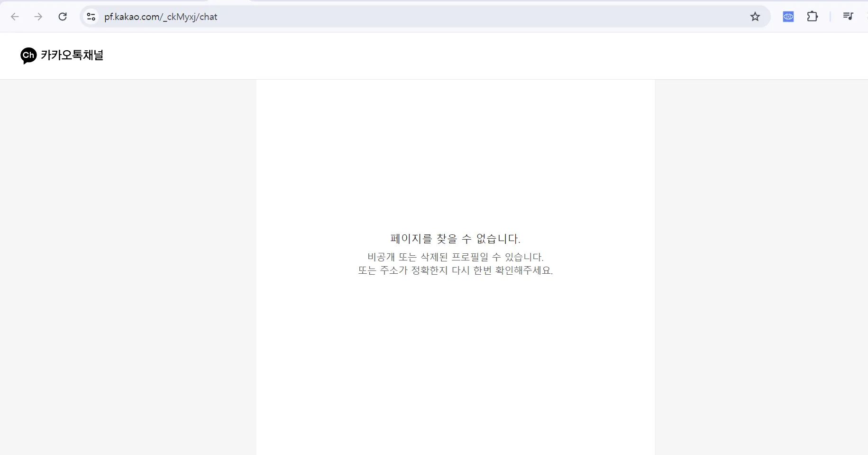Open the Extensions puzzle-piece icon
The height and width of the screenshot is (455, 868).
(813, 17)
